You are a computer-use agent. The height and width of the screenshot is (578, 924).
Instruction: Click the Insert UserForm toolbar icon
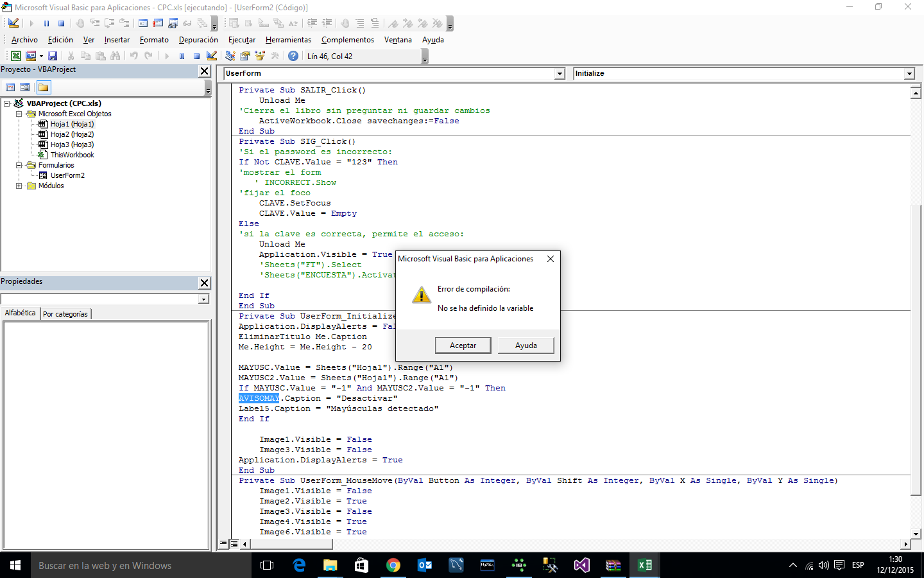[30, 56]
